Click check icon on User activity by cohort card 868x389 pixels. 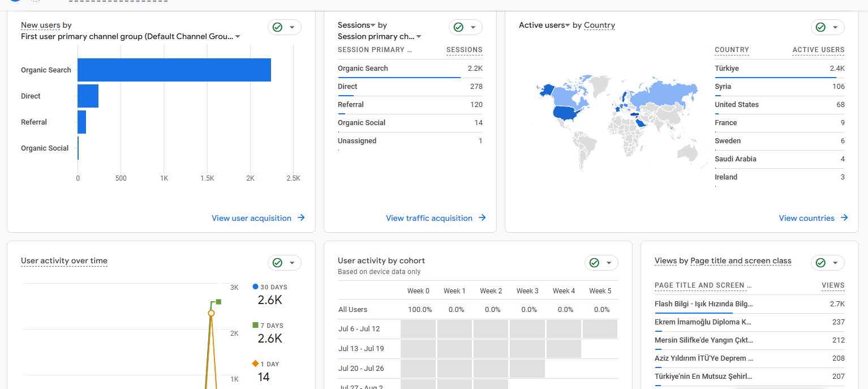[x=594, y=263]
